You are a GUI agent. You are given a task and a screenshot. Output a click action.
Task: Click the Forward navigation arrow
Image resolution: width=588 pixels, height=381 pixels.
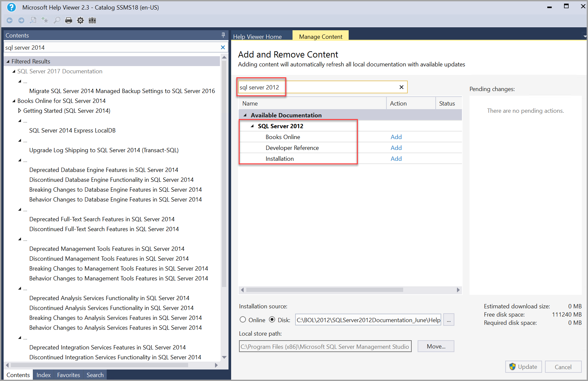tap(21, 20)
